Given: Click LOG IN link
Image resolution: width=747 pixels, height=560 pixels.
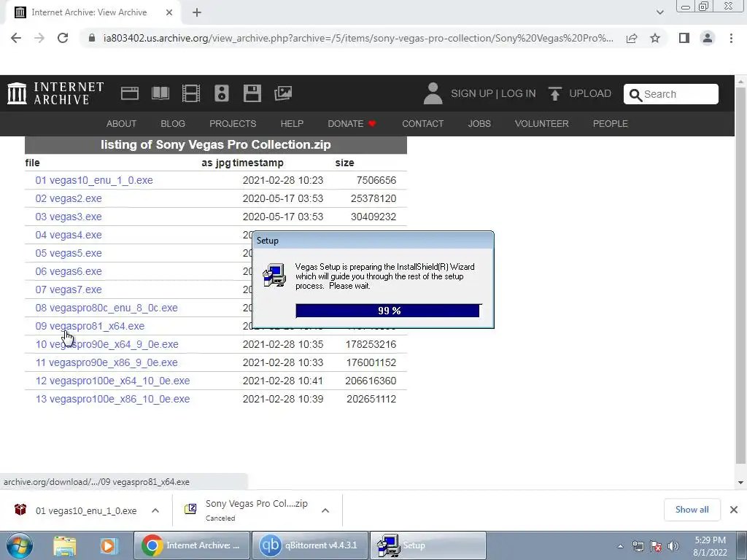Looking at the screenshot, I should [519, 93].
